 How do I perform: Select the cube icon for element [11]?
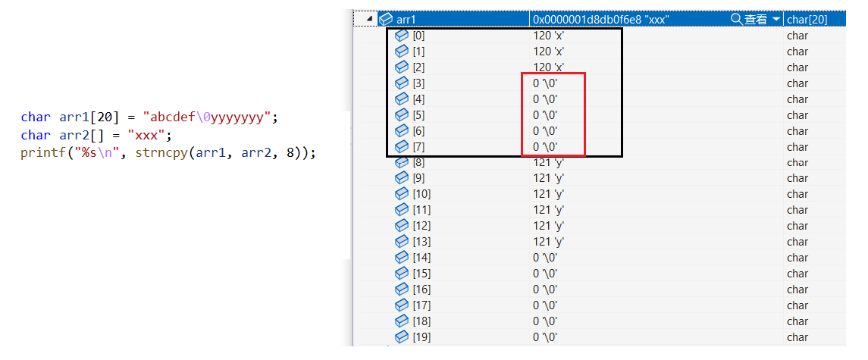pos(402,210)
